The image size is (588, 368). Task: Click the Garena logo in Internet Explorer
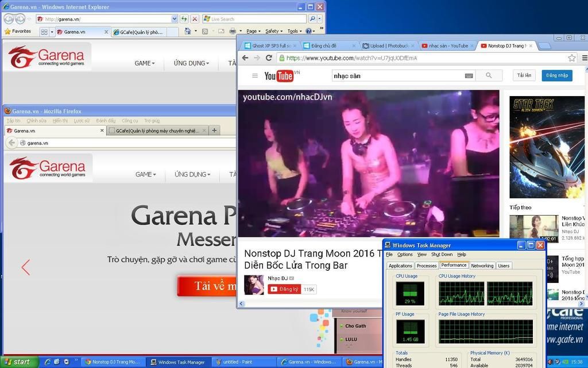click(47, 57)
